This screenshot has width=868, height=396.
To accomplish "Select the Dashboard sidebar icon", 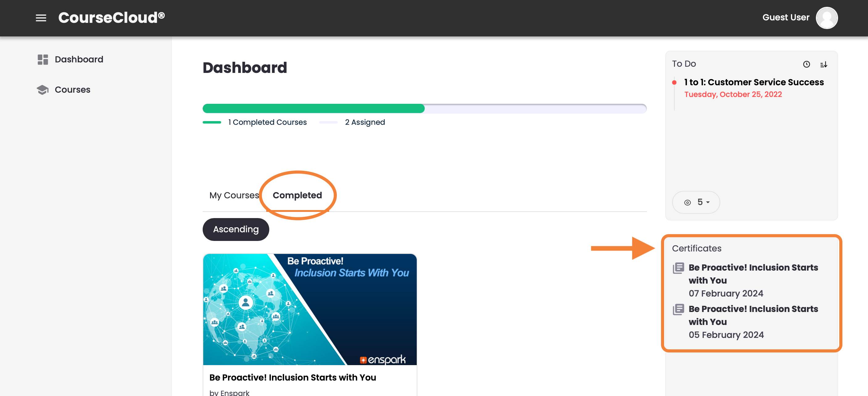I will (x=43, y=59).
